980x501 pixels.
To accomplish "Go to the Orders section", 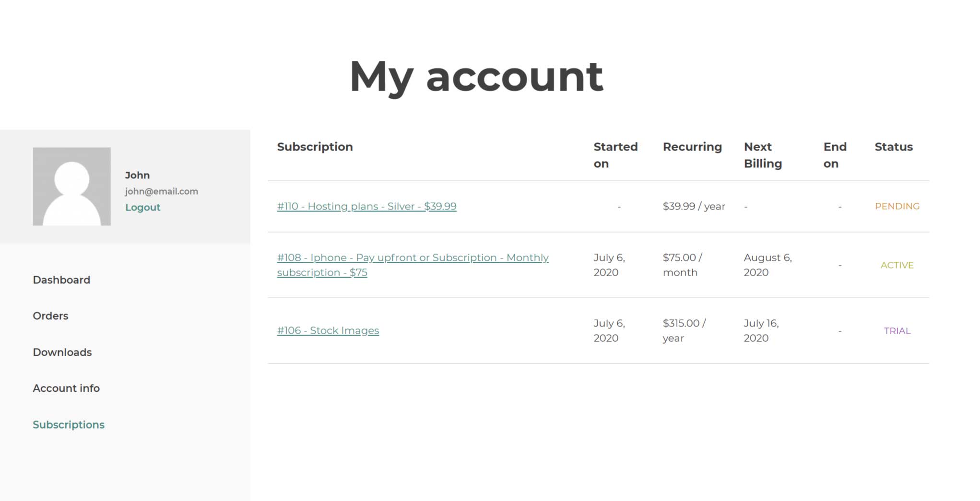I will (x=50, y=316).
